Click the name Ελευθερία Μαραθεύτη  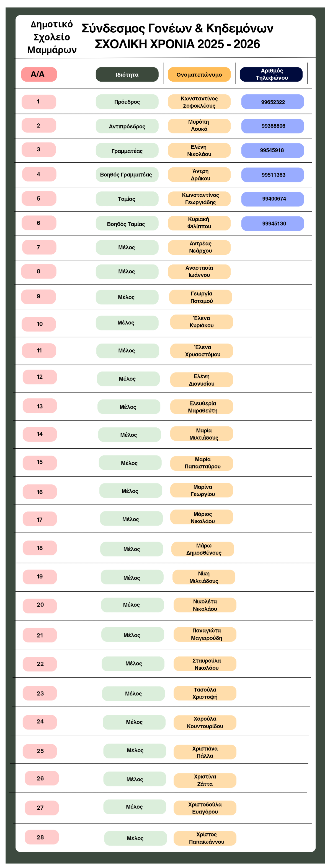point(202,407)
